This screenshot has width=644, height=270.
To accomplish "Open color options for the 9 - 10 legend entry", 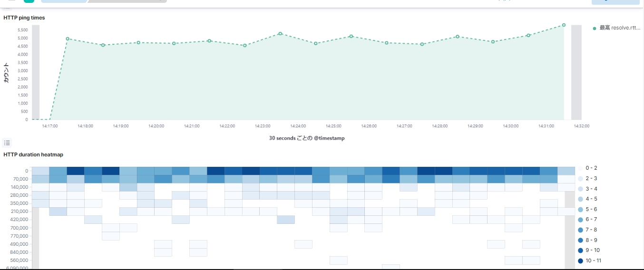I will point(580,251).
